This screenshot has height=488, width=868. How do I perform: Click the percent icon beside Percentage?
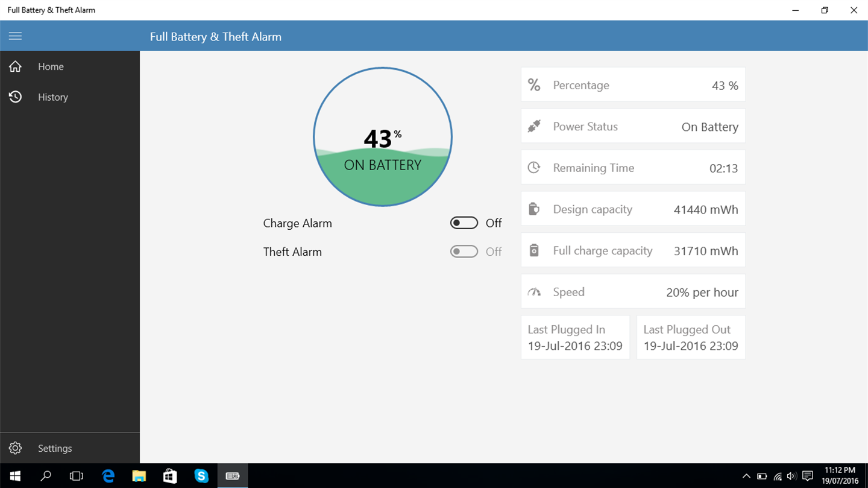coord(534,85)
